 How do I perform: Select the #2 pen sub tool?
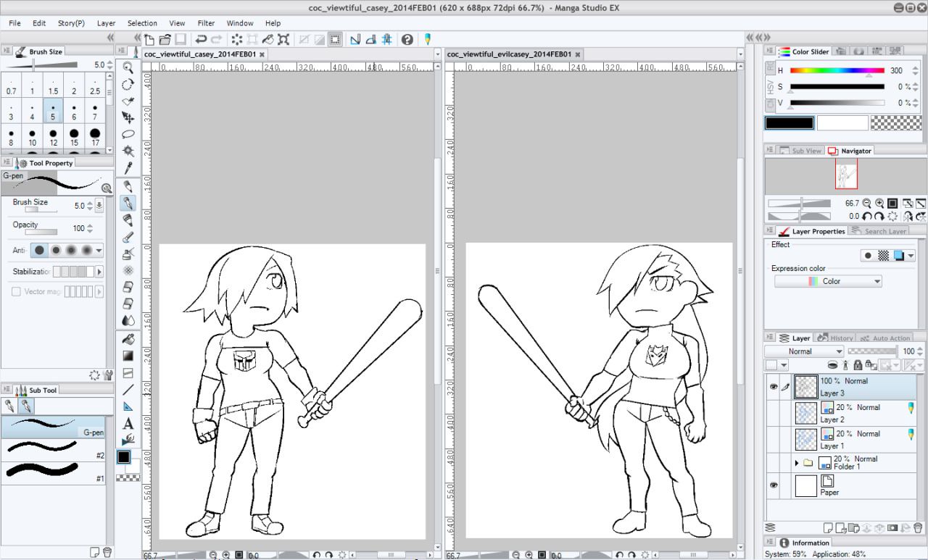point(53,449)
